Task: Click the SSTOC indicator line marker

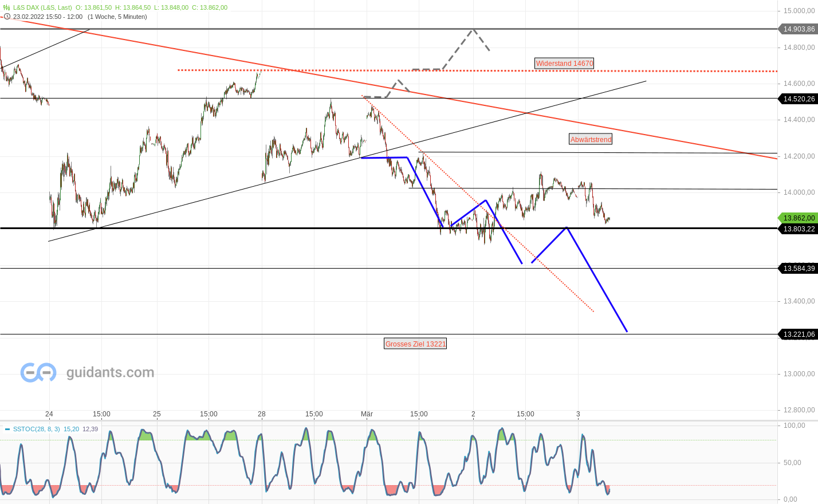Action: pyautogui.click(x=8, y=429)
